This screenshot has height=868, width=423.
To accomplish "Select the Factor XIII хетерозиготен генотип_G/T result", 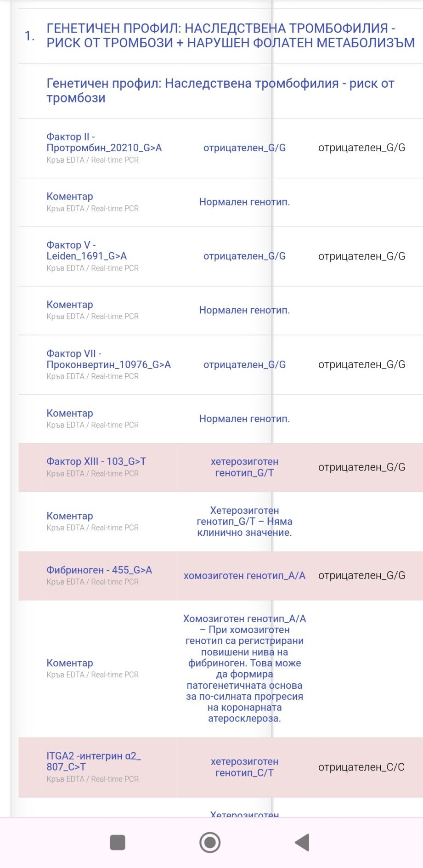I will [x=244, y=467].
